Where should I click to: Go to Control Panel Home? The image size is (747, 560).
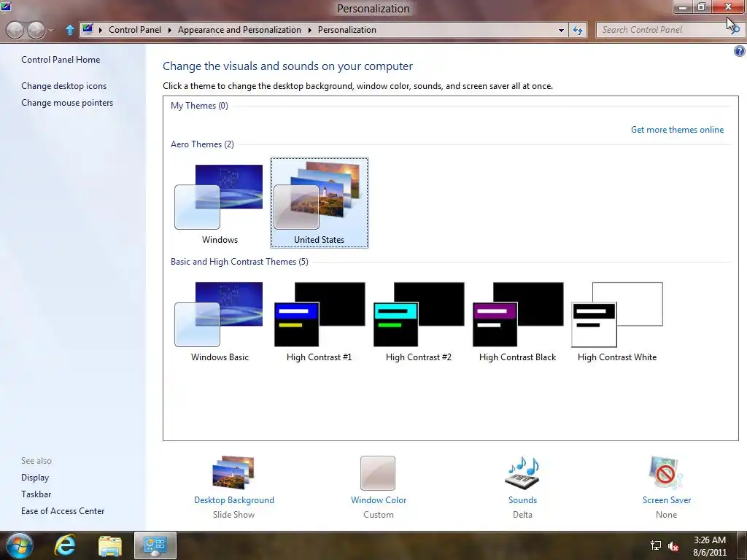pyautogui.click(x=61, y=60)
